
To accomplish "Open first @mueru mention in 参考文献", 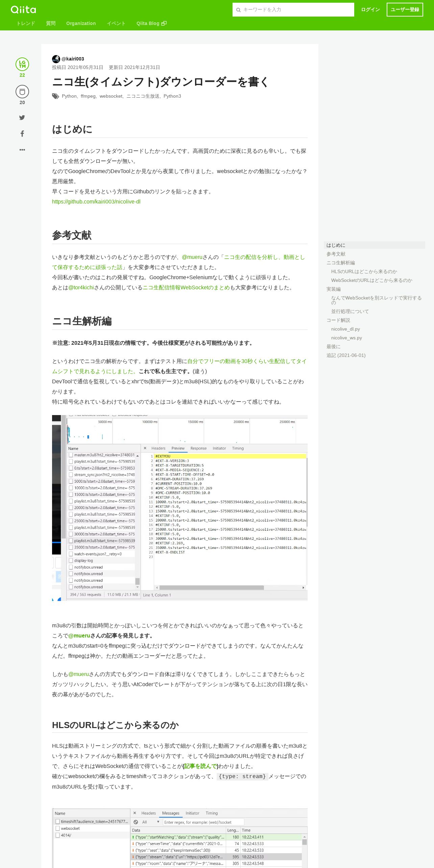I will pos(192,257).
